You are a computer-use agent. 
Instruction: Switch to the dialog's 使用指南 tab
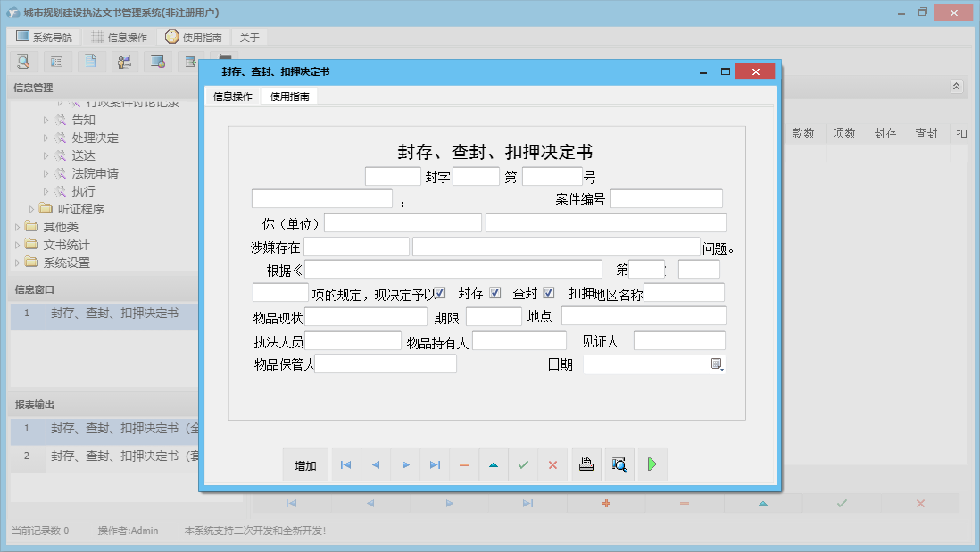(x=290, y=96)
